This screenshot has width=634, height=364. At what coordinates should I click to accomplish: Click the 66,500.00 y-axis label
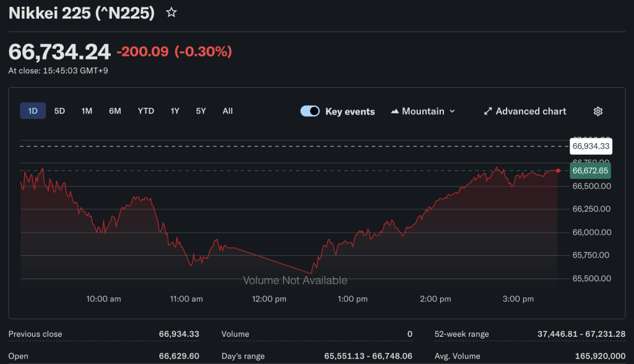coord(591,186)
